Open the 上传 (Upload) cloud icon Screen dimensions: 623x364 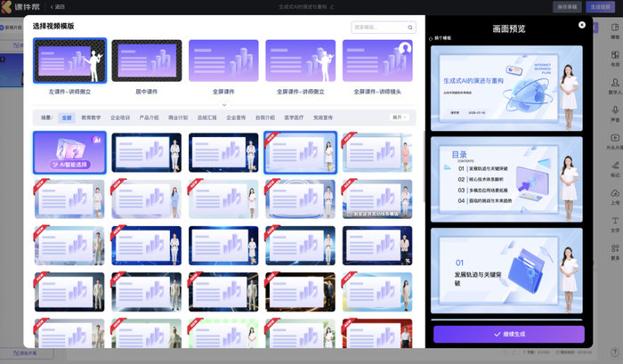(x=614, y=195)
